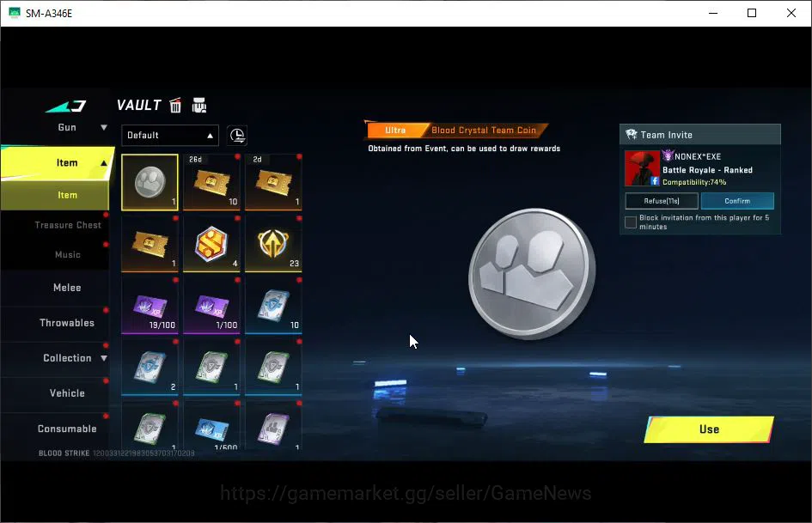Open the Default sort dropdown
The width and height of the screenshot is (812, 523).
(170, 135)
